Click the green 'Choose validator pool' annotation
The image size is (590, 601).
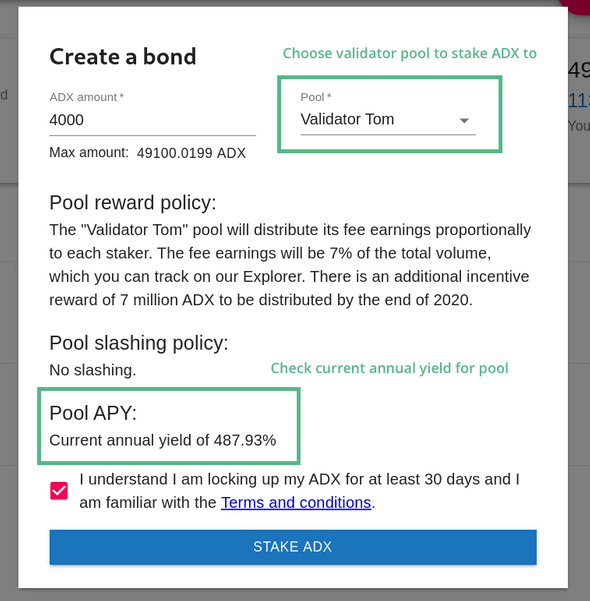(410, 53)
